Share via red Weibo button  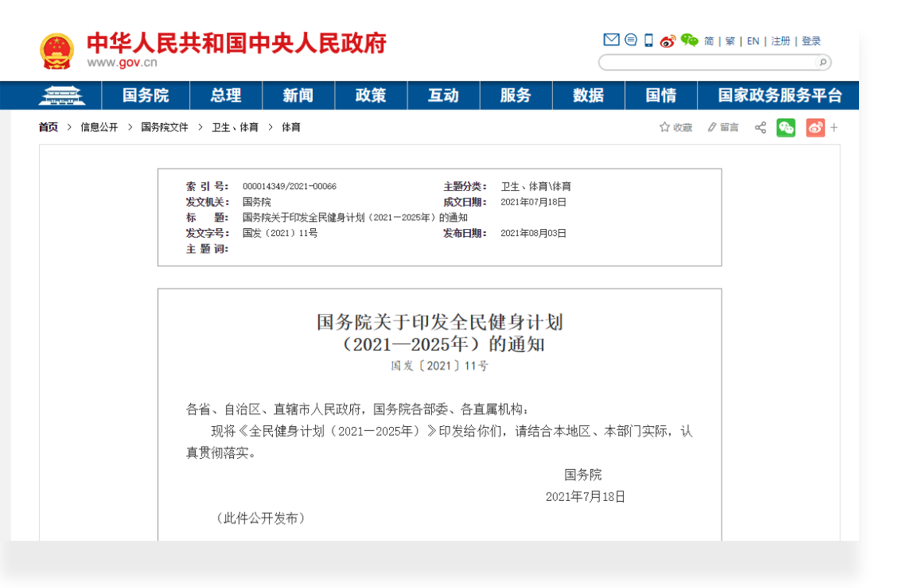coord(815,128)
